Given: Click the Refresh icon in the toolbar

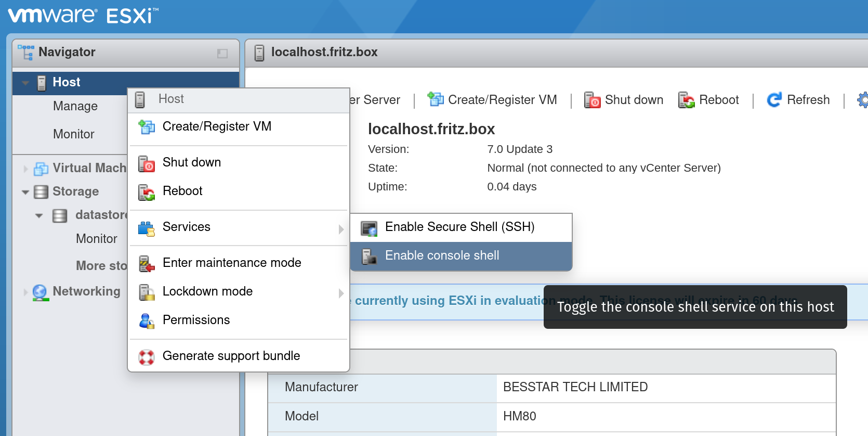Looking at the screenshot, I should pos(774,99).
